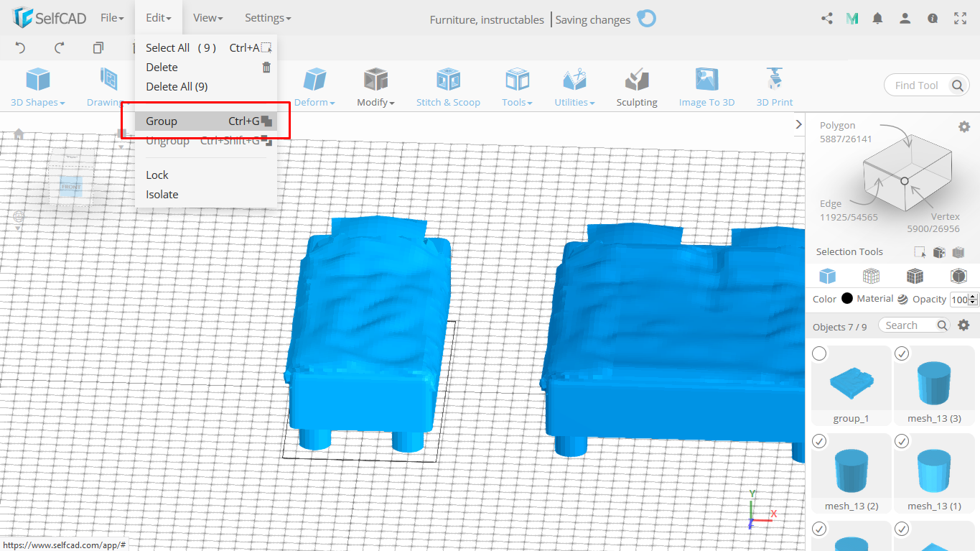980x551 pixels.
Task: Uncheck the mesh_13 (2) selection circle
Action: pyautogui.click(x=820, y=441)
